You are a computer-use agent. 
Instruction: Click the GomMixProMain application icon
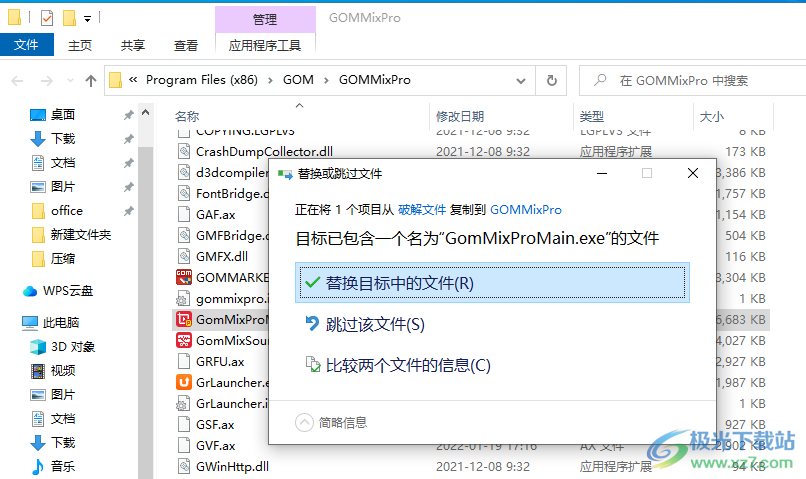pos(184,320)
